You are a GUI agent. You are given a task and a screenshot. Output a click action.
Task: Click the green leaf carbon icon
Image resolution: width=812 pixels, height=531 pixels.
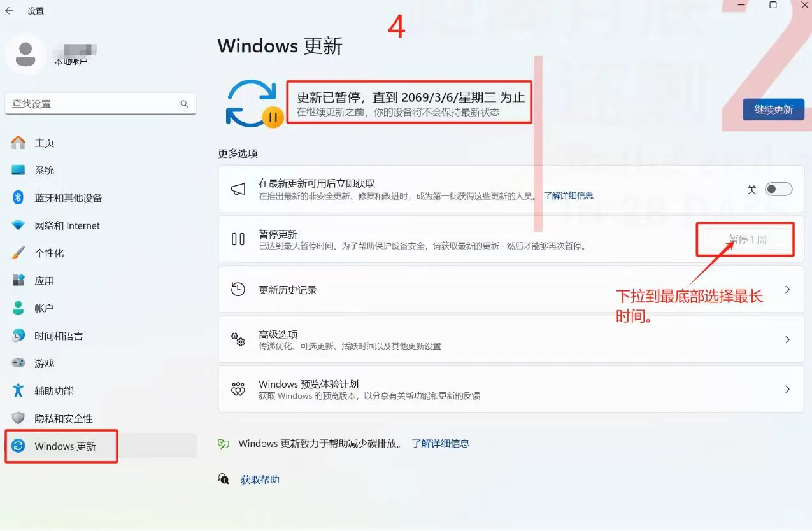click(223, 444)
